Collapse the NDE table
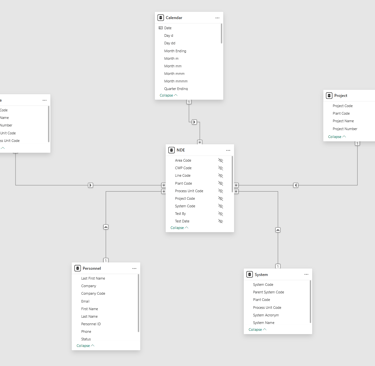The height and width of the screenshot is (366, 375). 179,228
